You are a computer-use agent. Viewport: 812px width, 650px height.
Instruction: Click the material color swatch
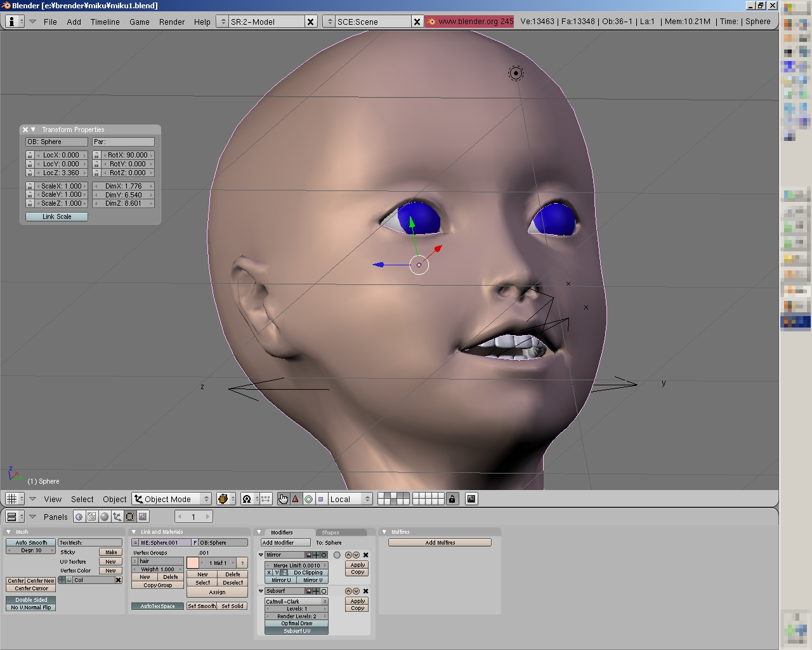(193, 563)
